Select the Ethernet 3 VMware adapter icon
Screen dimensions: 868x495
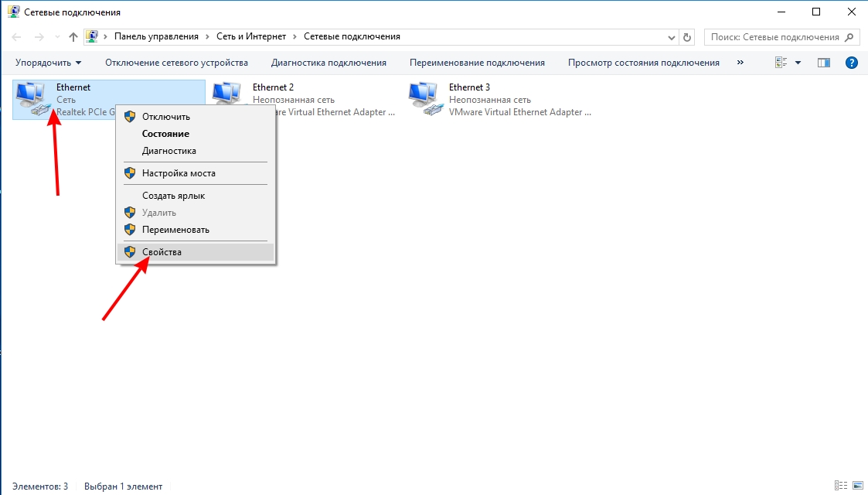pos(424,99)
